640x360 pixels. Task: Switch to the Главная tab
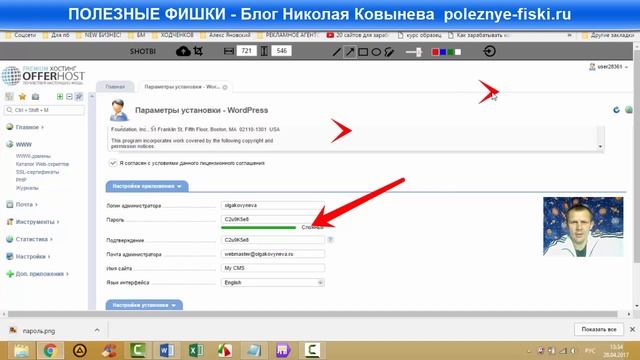(x=115, y=87)
